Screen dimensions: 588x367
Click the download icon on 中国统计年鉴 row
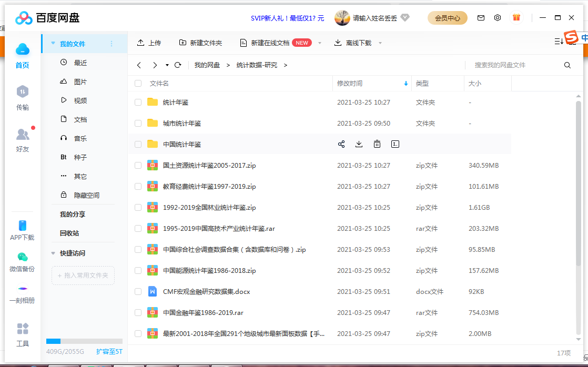(x=359, y=144)
